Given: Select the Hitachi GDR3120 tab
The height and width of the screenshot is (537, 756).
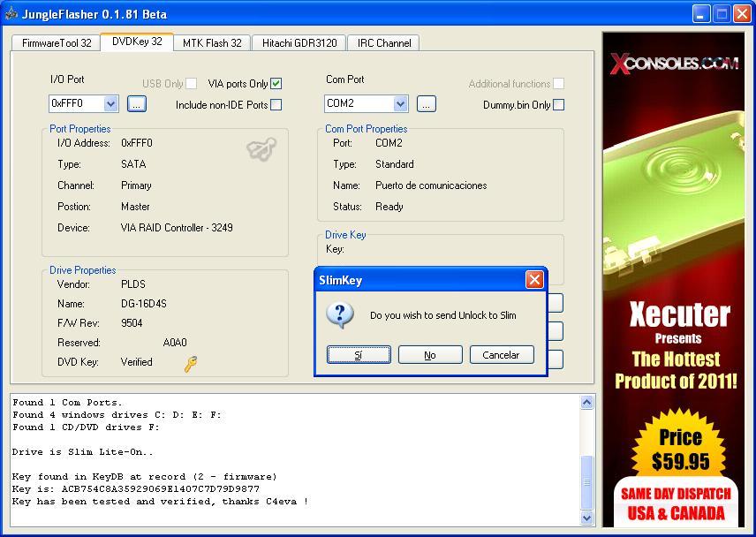Looking at the screenshot, I should pyautogui.click(x=299, y=42).
